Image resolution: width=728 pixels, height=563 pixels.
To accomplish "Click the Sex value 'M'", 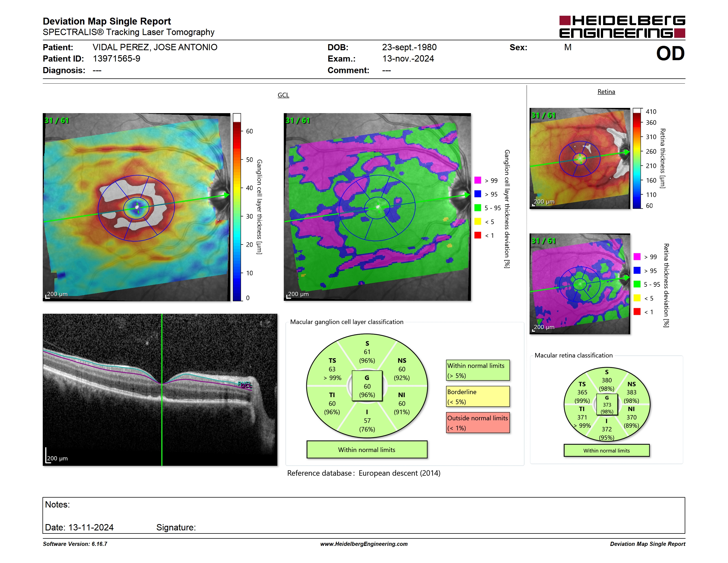I will click(568, 47).
